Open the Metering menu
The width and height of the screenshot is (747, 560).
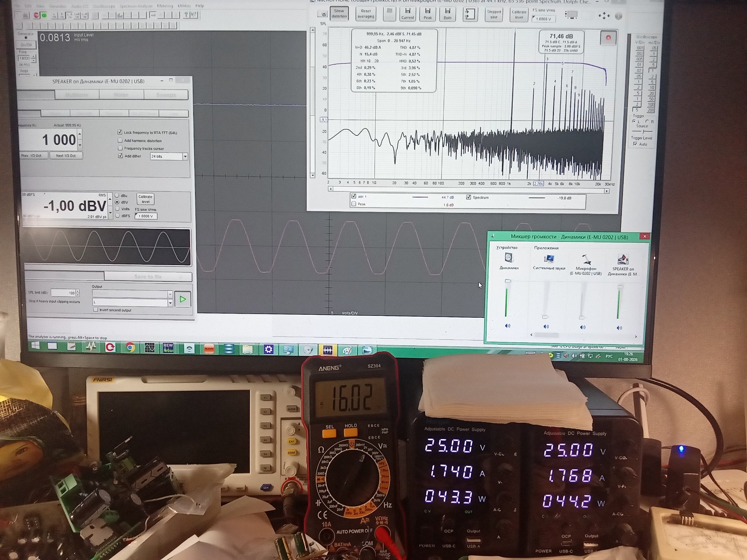[165, 6]
